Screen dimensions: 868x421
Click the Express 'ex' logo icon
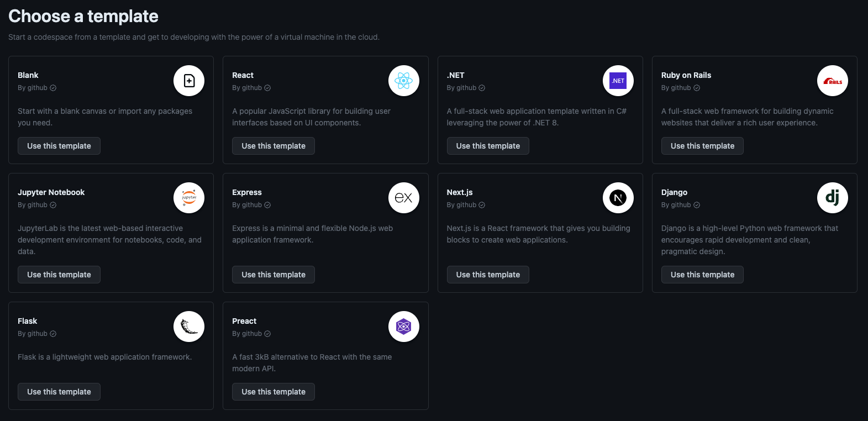coord(404,198)
